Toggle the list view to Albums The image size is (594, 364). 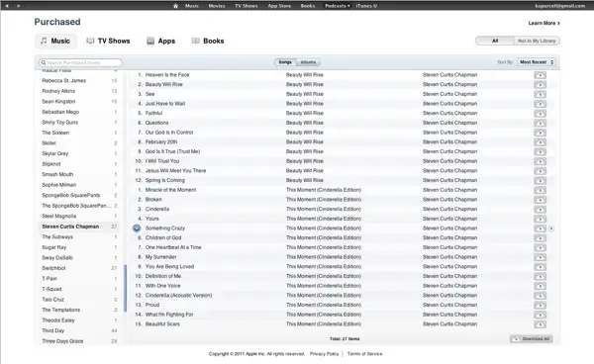pyautogui.click(x=308, y=62)
